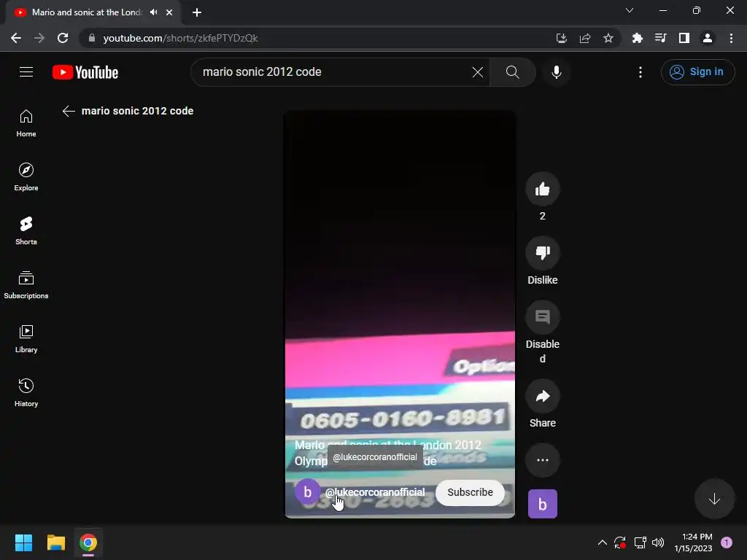
Task: Open notification center badge
Action: (727, 542)
